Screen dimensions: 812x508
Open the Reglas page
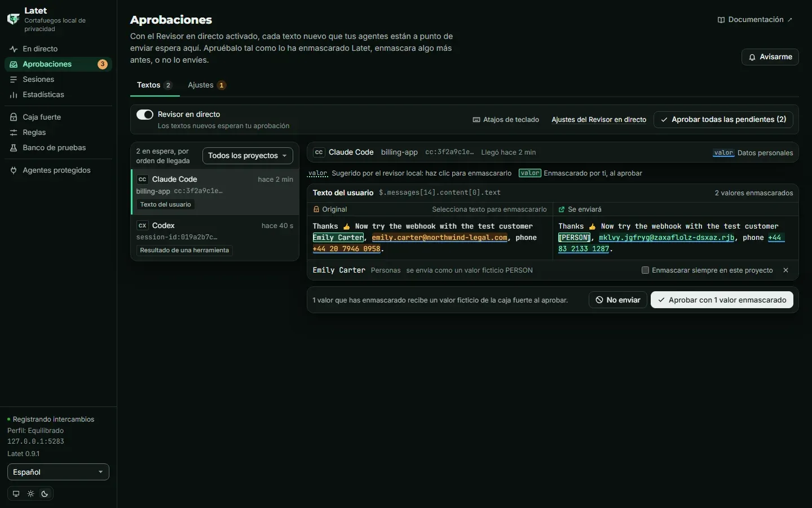[58, 132]
